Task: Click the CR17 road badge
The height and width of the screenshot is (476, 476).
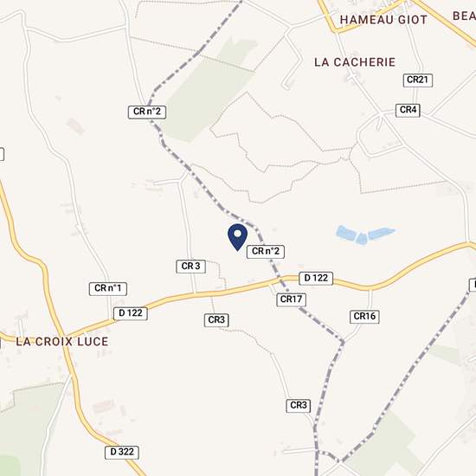Action: (291, 299)
